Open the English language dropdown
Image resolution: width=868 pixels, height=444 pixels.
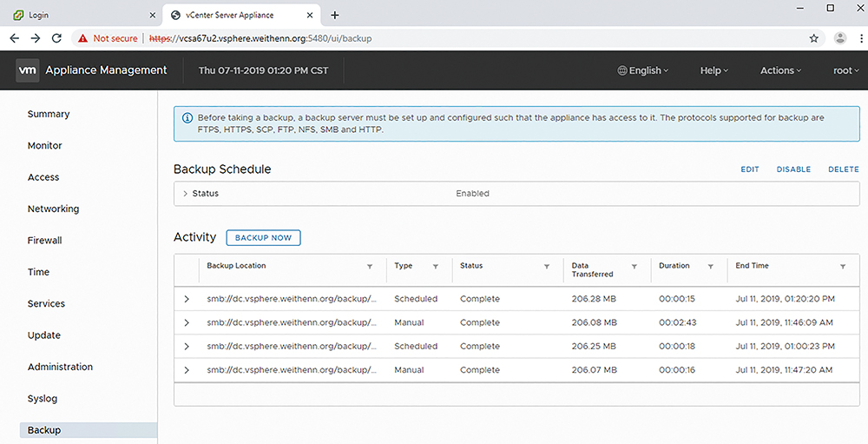click(x=642, y=70)
